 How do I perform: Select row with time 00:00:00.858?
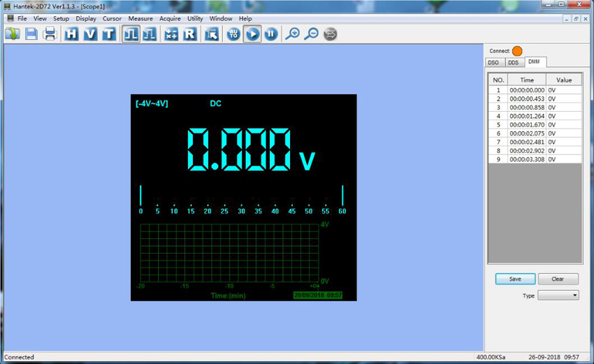535,108
